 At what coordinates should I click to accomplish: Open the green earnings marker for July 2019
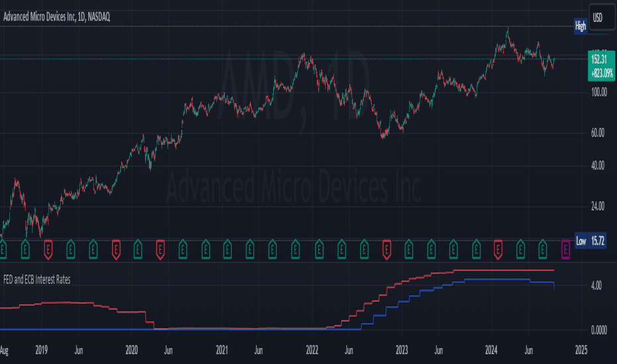93,249
